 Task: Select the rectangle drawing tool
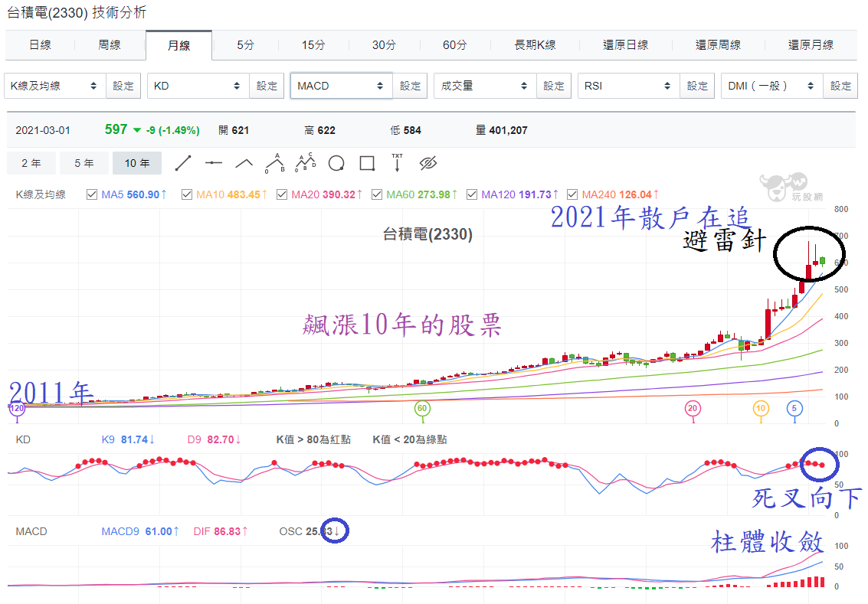[x=367, y=163]
